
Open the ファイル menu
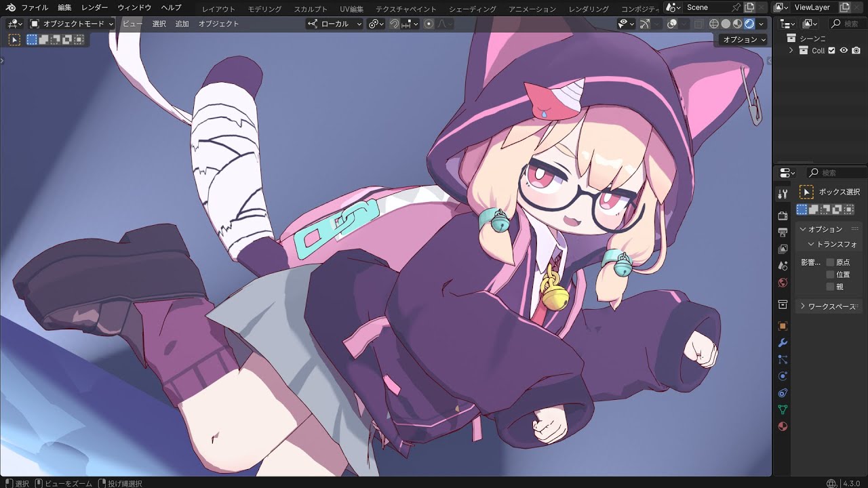tap(34, 7)
